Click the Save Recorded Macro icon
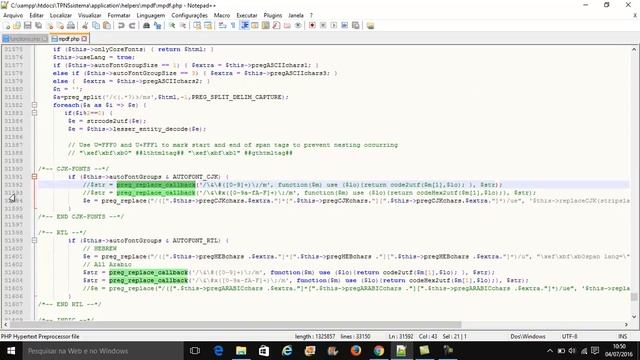Screen dimensions: 640x360 [x=356, y=26]
